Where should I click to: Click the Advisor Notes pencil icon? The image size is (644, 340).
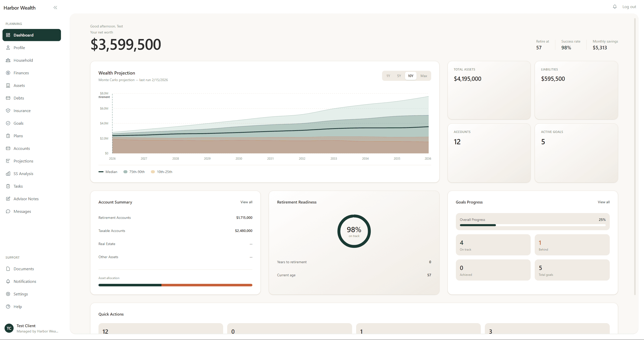click(x=8, y=199)
